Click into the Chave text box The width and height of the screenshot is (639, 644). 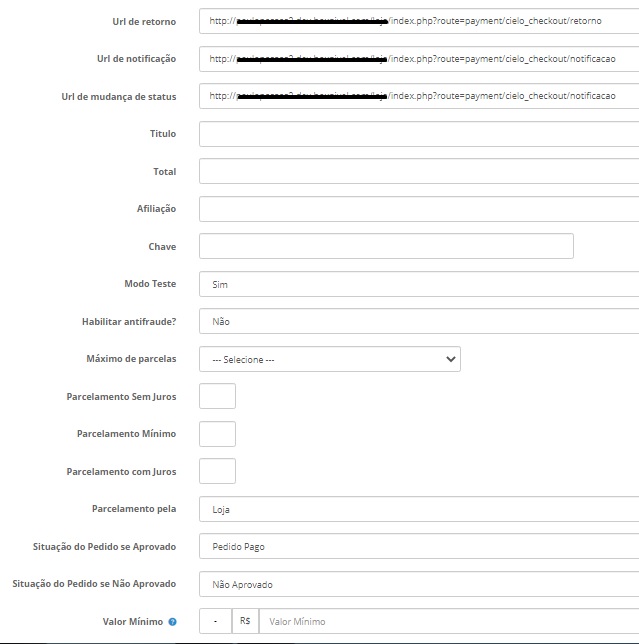(386, 246)
